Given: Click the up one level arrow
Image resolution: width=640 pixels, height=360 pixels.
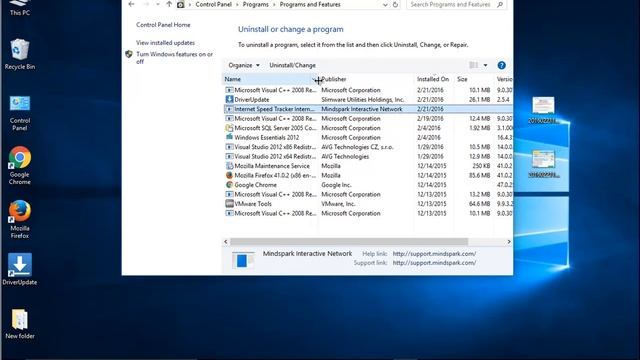Looking at the screenshot, I should click(169, 4).
